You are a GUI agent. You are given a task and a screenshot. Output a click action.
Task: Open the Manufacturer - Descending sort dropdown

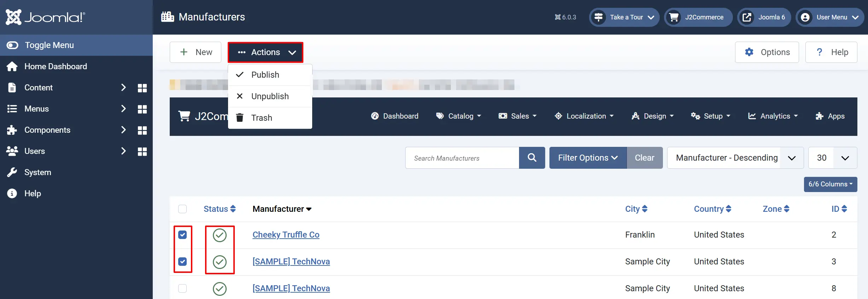[x=735, y=158]
